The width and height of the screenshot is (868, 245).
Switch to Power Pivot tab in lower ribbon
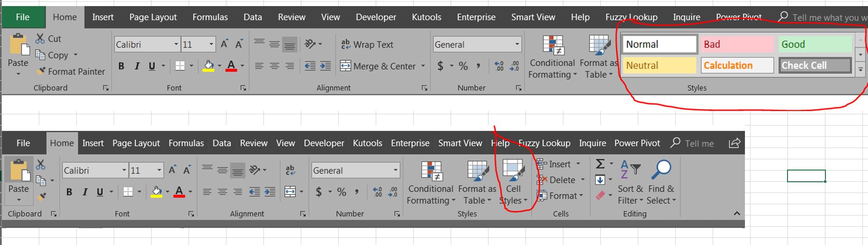[x=637, y=143]
